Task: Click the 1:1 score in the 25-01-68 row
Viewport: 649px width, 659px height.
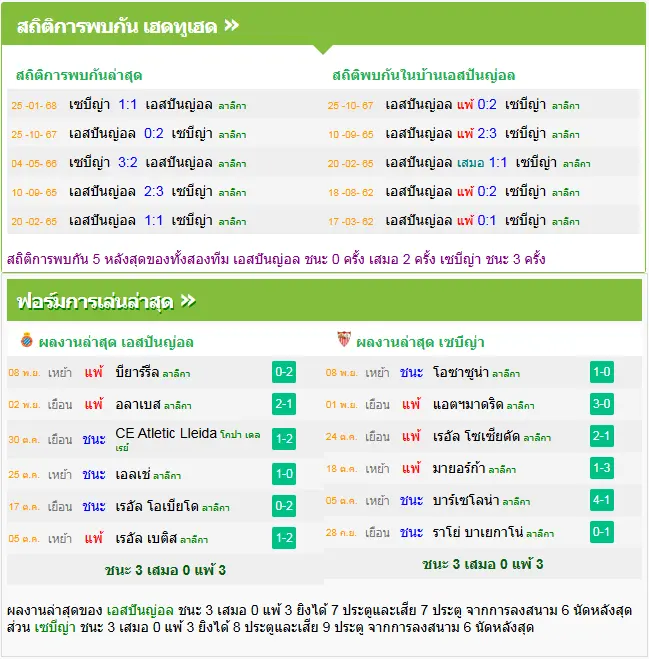Action: pos(127,104)
